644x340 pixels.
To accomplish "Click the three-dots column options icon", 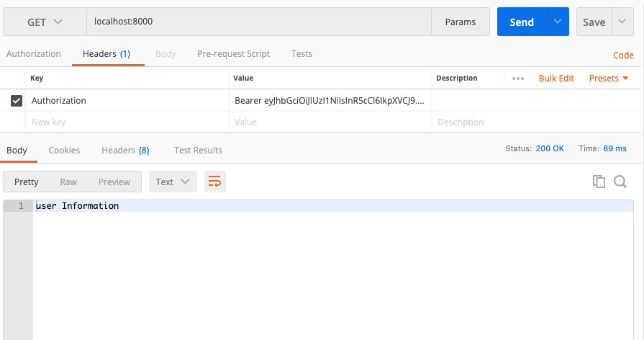I will pos(518,79).
